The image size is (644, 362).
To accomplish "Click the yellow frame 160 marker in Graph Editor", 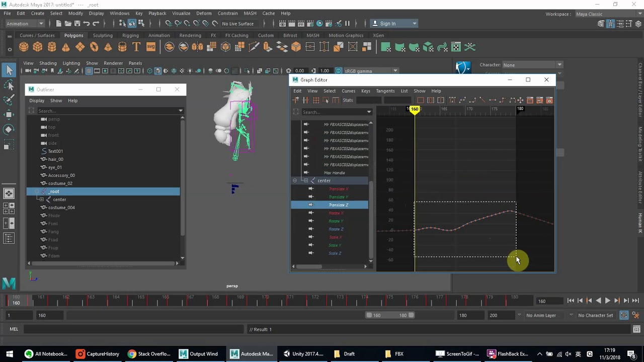I will point(415,110).
